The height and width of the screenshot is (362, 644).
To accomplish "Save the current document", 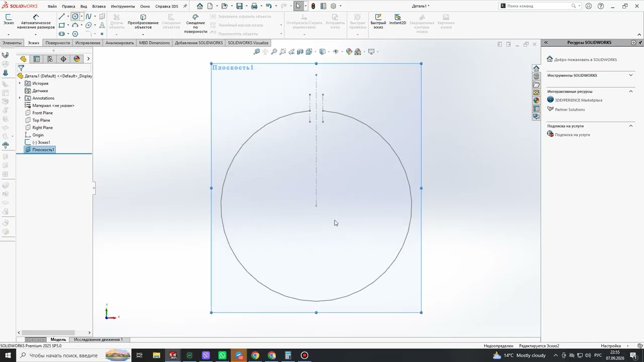I will [x=239, y=6].
